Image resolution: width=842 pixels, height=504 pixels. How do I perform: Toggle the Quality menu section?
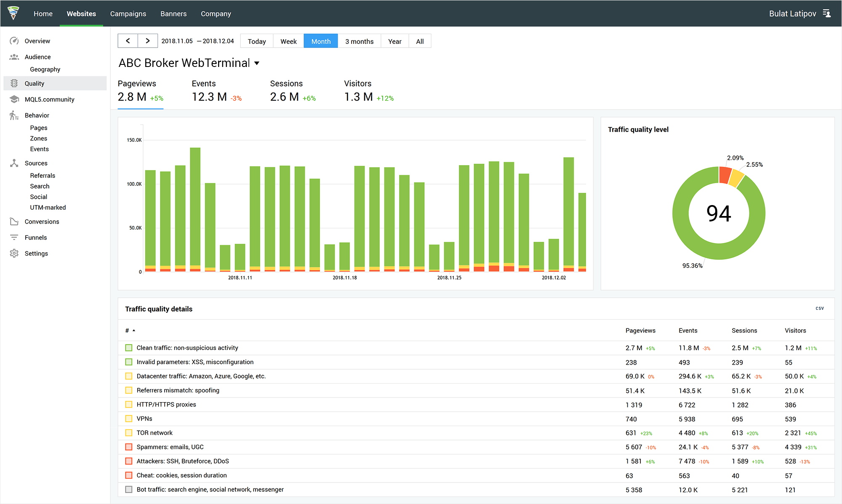34,83
